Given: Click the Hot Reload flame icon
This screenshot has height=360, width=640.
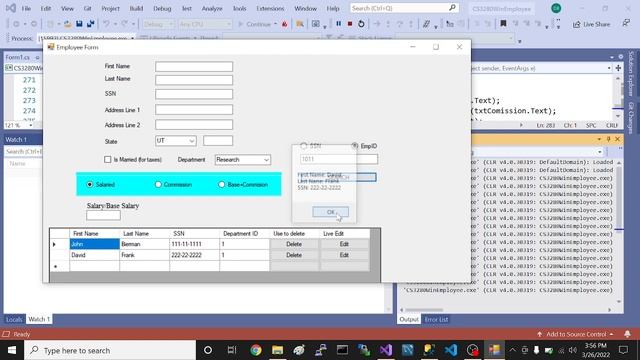Looking at the screenshot, I should tap(284, 24).
